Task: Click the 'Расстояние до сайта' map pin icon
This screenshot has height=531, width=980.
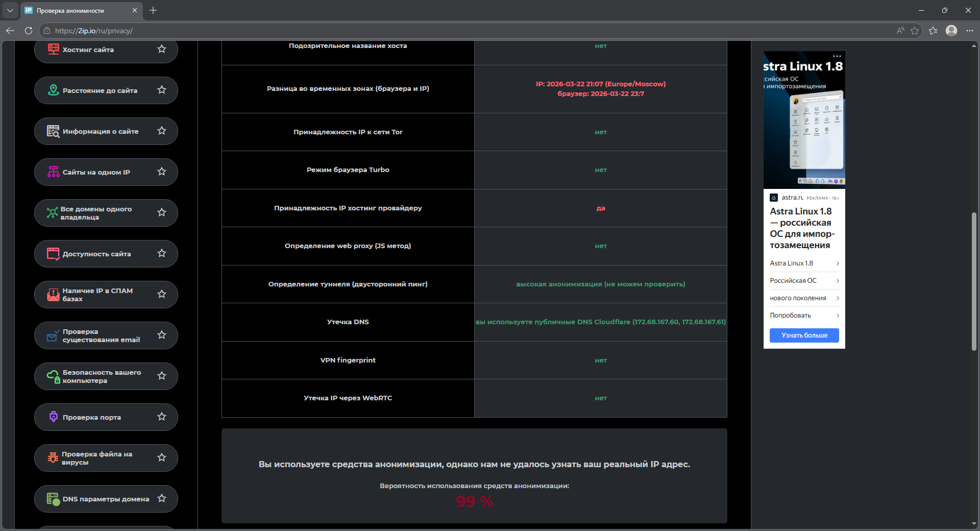Action: point(53,90)
